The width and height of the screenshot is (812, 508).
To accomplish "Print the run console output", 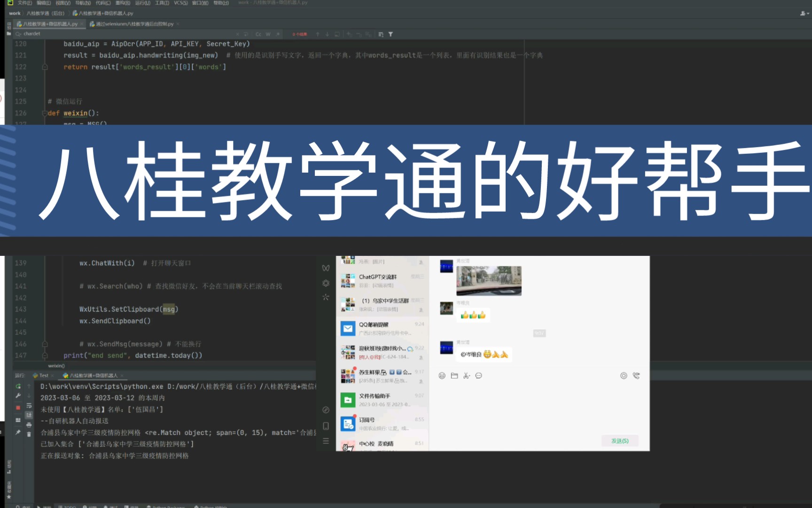I will [29, 425].
